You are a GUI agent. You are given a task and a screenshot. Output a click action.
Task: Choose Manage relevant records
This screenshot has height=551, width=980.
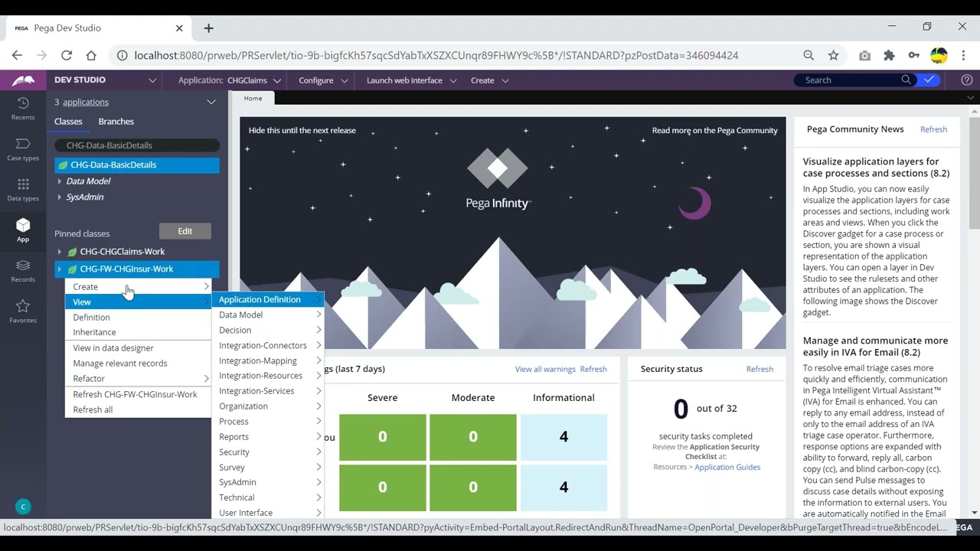(138, 364)
